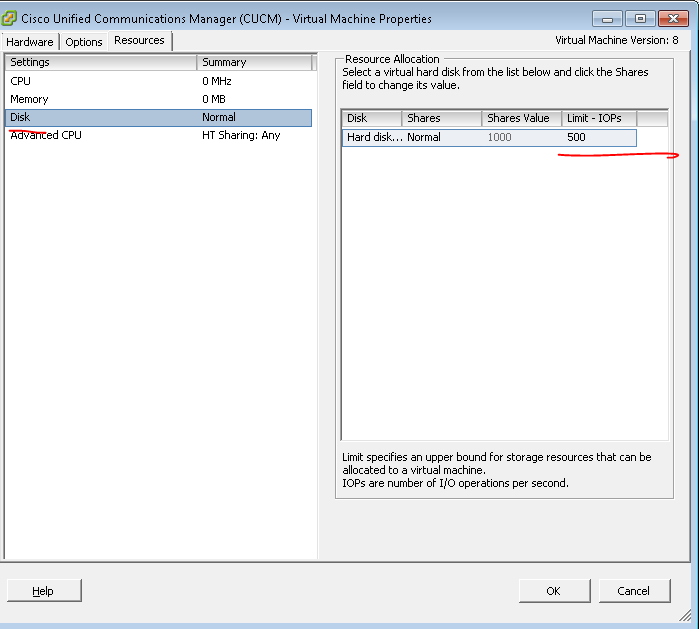Minimize the Virtual Machine Properties window

607,19
